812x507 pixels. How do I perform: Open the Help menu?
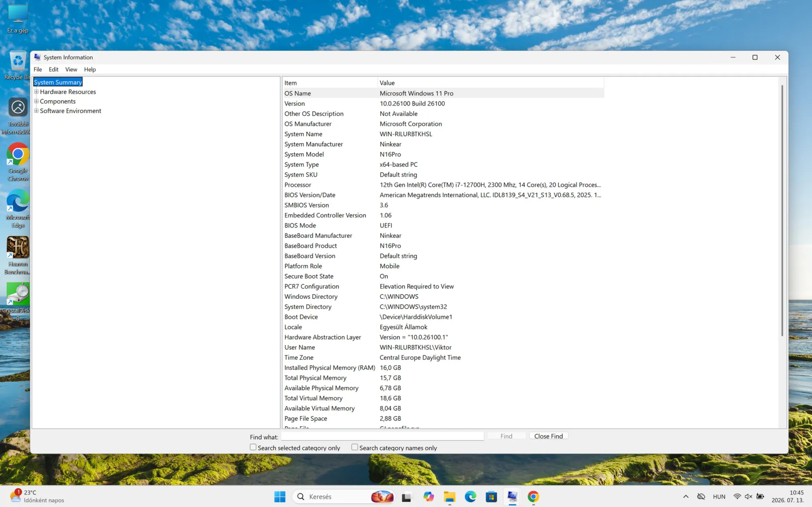90,69
